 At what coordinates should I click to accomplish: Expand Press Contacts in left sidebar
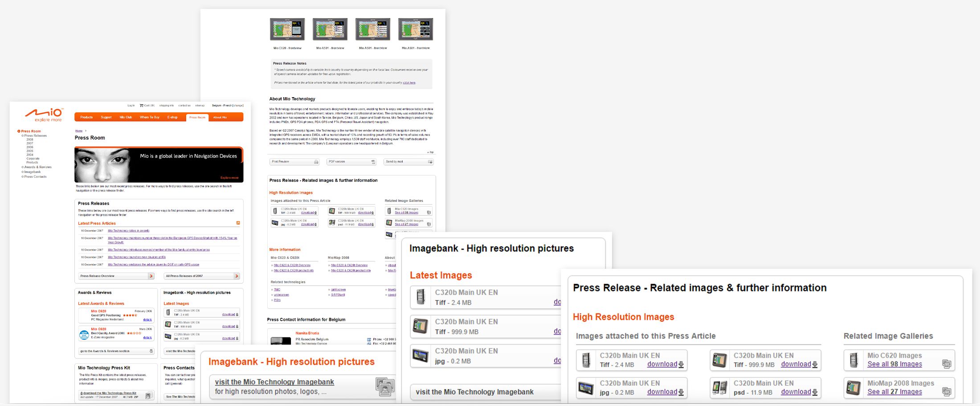click(35, 177)
